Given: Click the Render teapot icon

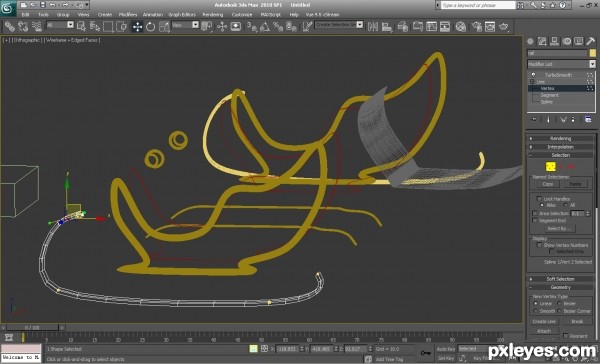Looking at the screenshot, I should pos(504,26).
